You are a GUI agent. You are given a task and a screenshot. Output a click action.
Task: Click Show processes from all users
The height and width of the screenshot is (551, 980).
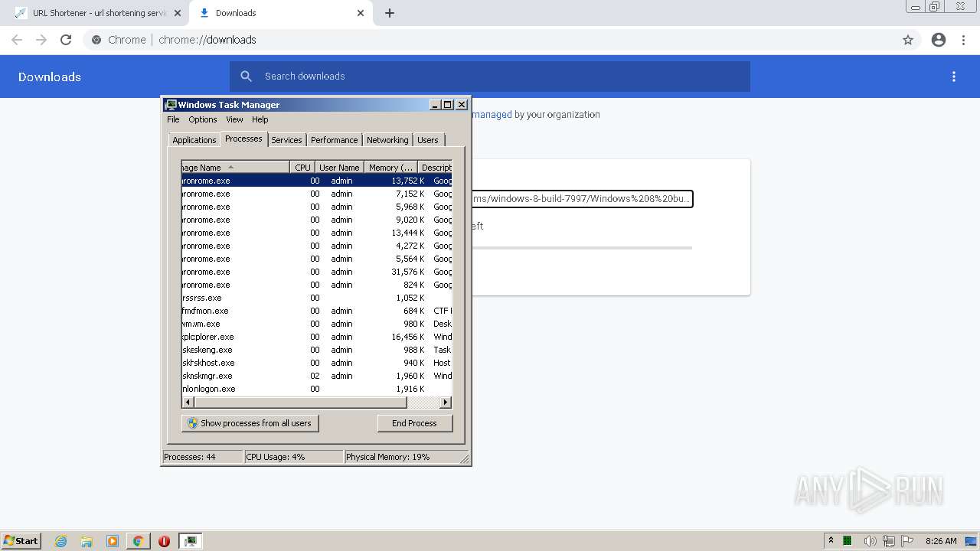250,423
